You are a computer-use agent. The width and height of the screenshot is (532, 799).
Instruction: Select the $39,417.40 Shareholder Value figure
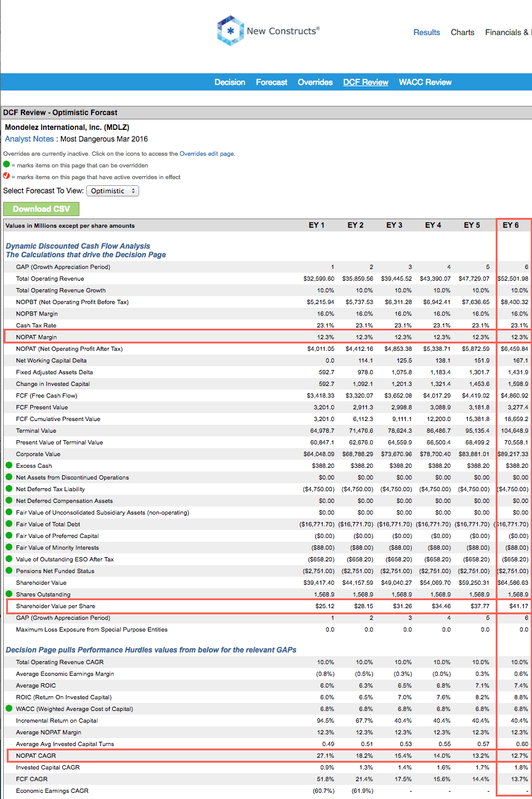pyautogui.click(x=319, y=582)
